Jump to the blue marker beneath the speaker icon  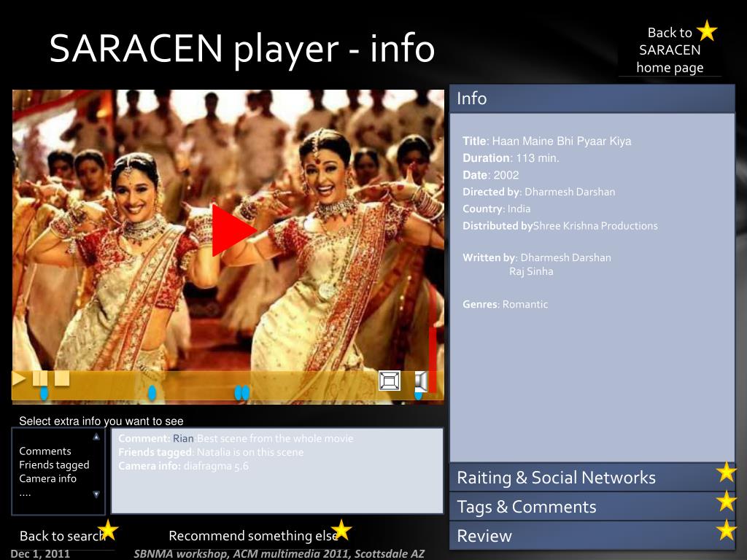point(418,394)
